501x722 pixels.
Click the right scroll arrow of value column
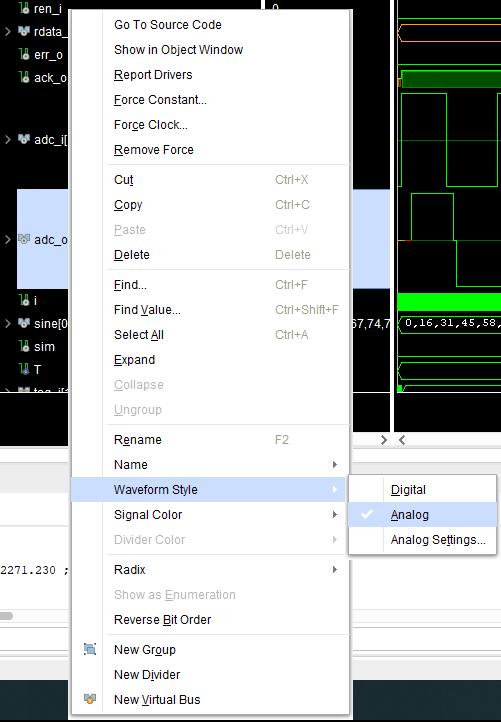(x=384, y=440)
